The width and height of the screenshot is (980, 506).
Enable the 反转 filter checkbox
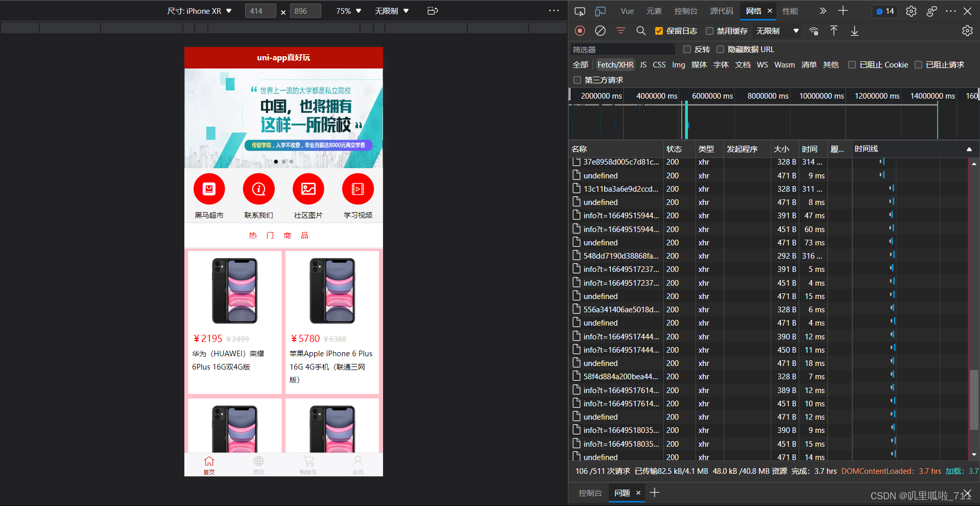point(687,50)
